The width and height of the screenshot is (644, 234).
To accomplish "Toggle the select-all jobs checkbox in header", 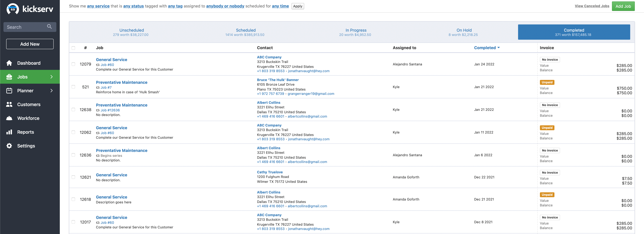I will pyautogui.click(x=73, y=48).
